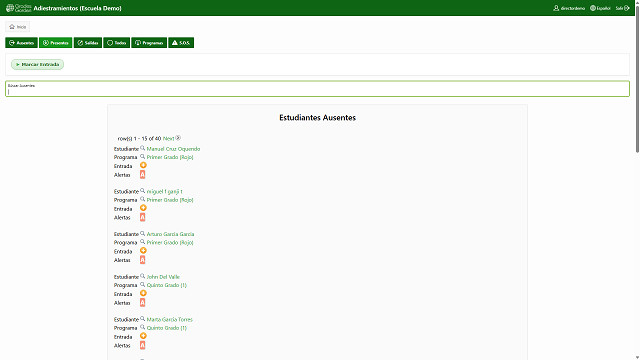Select the Todos tab
Viewport: 640px width, 360px height.
(117, 43)
